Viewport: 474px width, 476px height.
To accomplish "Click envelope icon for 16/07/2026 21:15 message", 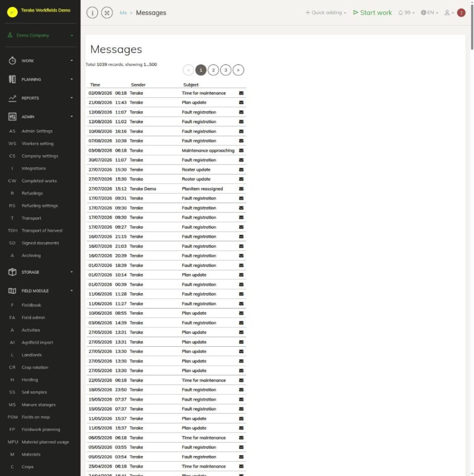I will (x=241, y=236).
